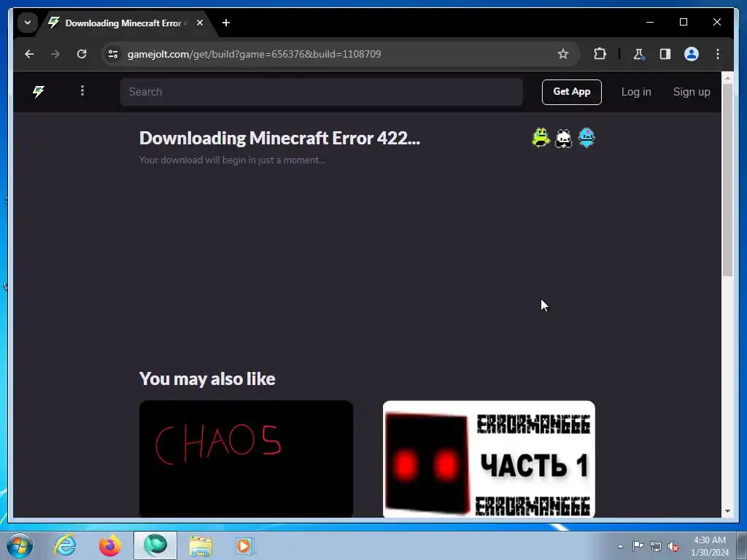This screenshot has width=747, height=560.
Task: Click the address bar URL
Action: pos(254,54)
